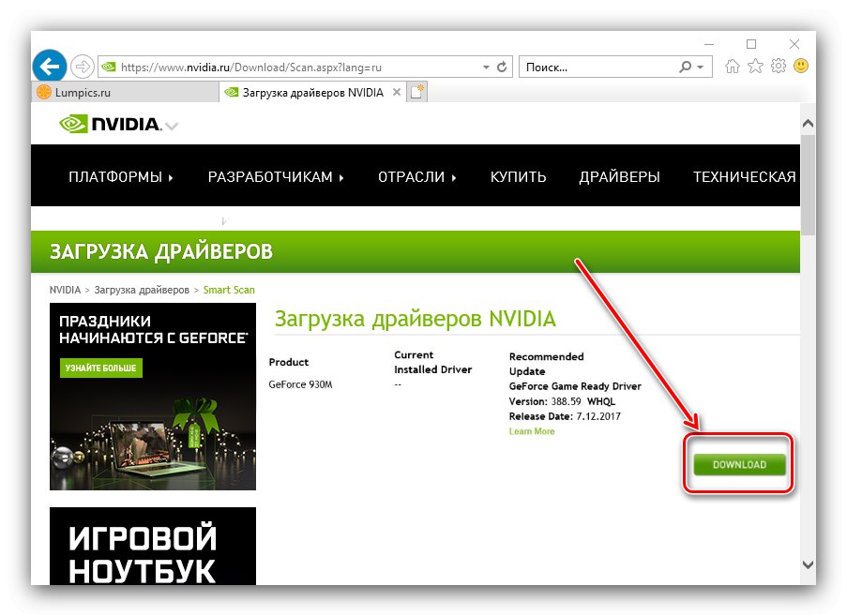
Task: Click the green DOWNLOAD button
Action: 739,464
